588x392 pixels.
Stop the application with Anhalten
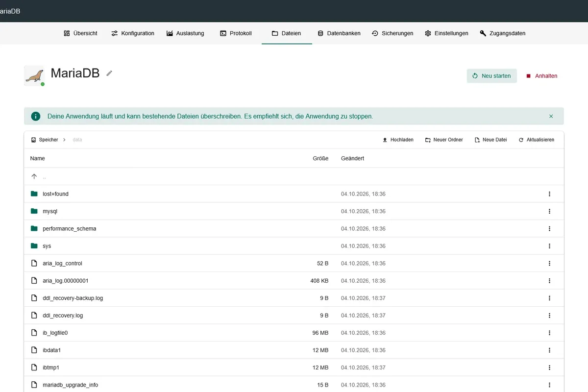(x=541, y=76)
